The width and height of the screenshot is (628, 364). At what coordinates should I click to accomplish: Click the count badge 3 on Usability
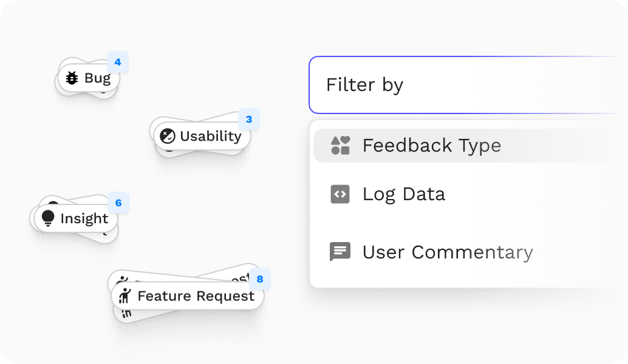(249, 119)
